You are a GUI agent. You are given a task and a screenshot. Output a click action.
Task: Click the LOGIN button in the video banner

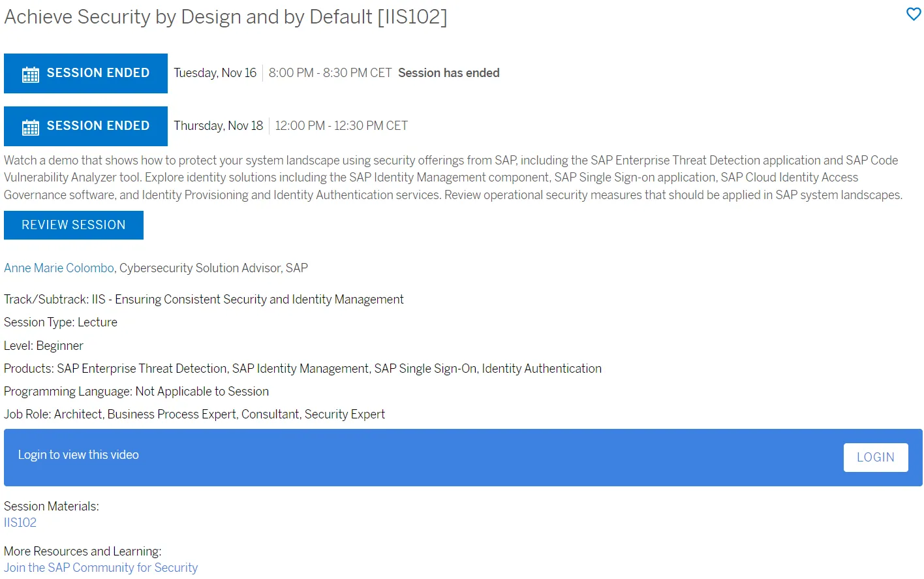[x=875, y=458]
